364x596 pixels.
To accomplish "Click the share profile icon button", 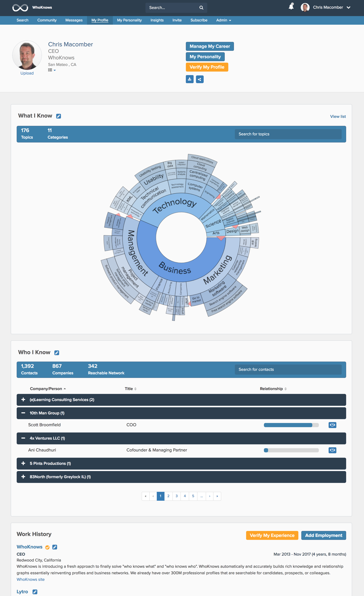I will coord(200,79).
